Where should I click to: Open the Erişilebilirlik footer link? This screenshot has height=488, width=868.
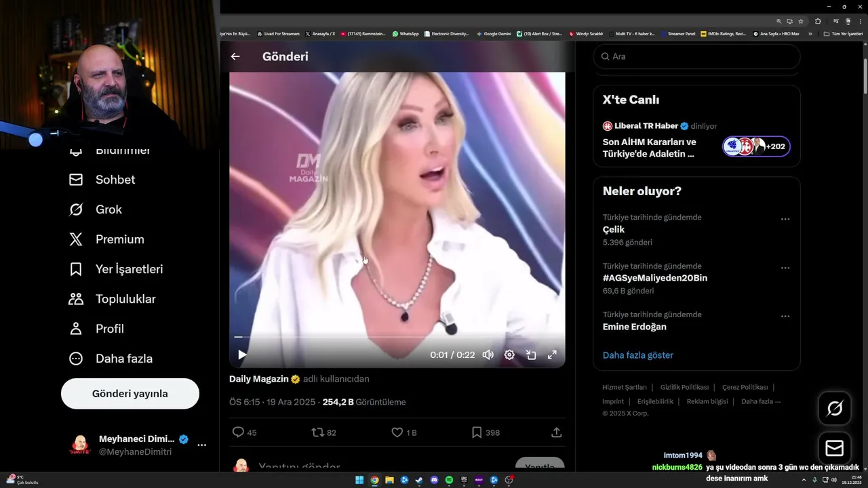tap(655, 401)
